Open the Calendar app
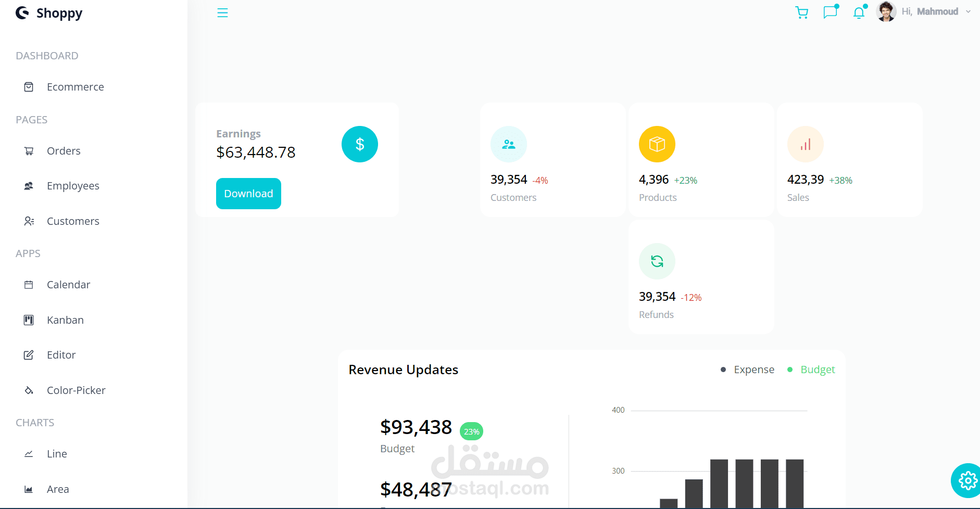980x509 pixels. [x=68, y=285]
